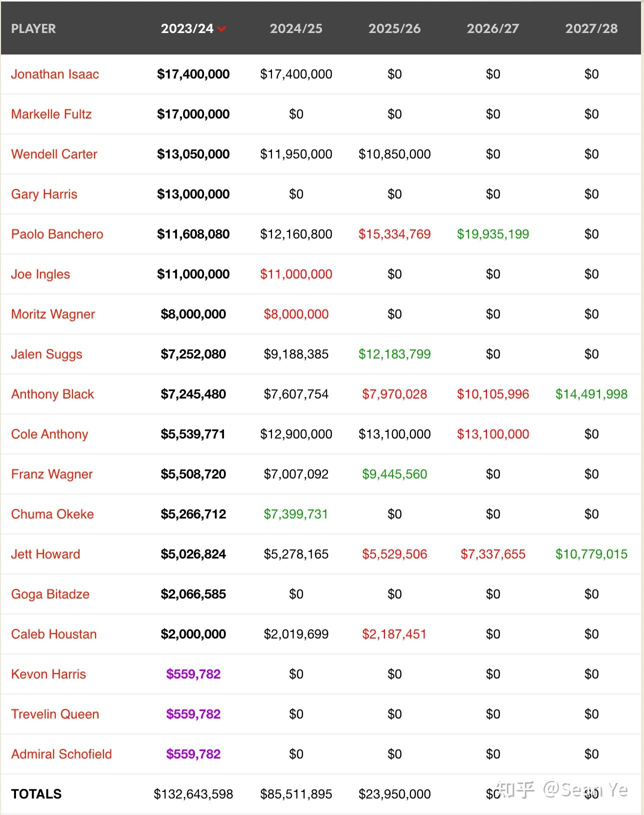Click the 2023/24 totals value $132,643,598

pyautogui.click(x=193, y=794)
